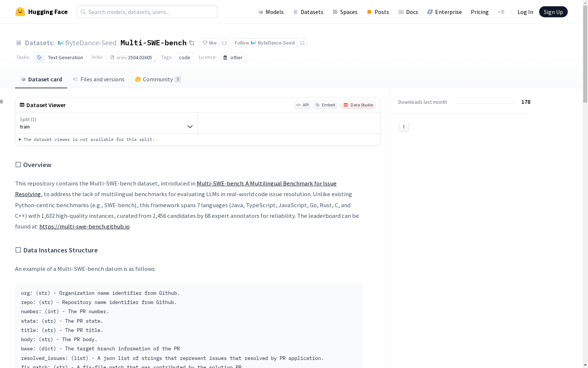The height and width of the screenshot is (368, 588).
Task: Follow ByteDance Seed organization
Action: coord(265,43)
